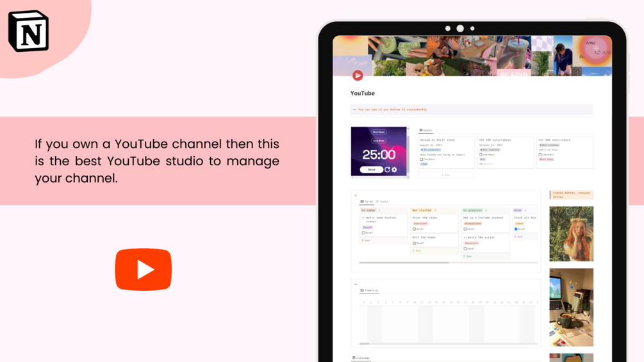Click the large red YouTube play logo
This screenshot has width=644, height=362.
click(x=144, y=270)
